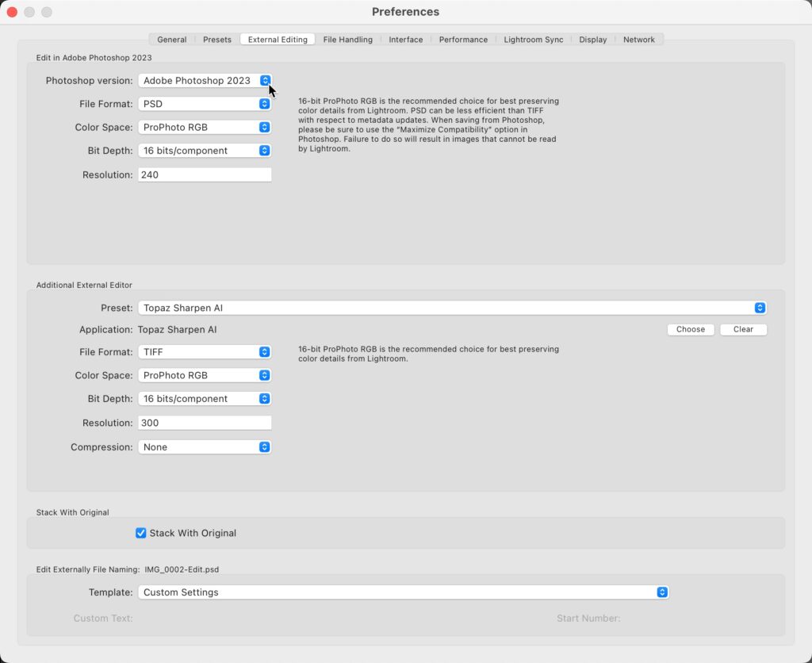Open the Interface preferences tab
The width and height of the screenshot is (812, 663).
(x=405, y=40)
